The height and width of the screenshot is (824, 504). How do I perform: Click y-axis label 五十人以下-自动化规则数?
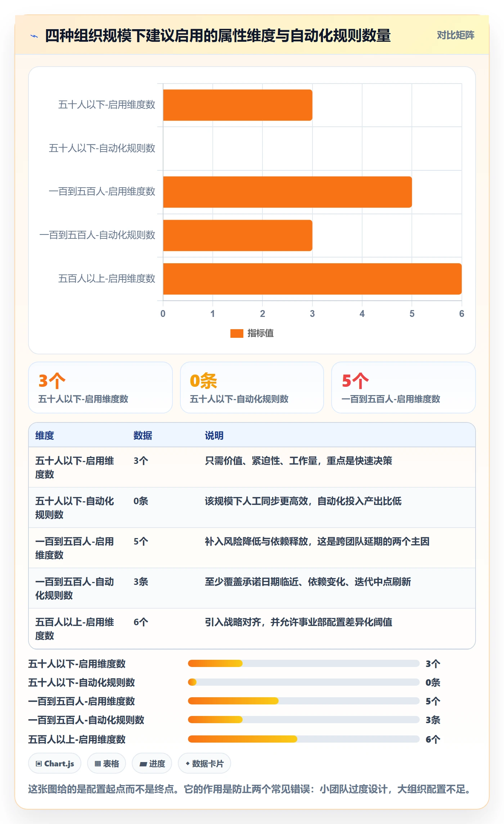coord(102,148)
